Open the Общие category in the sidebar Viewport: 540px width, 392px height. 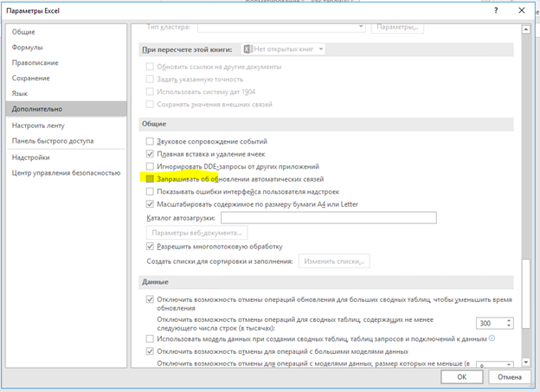pyautogui.click(x=66, y=32)
